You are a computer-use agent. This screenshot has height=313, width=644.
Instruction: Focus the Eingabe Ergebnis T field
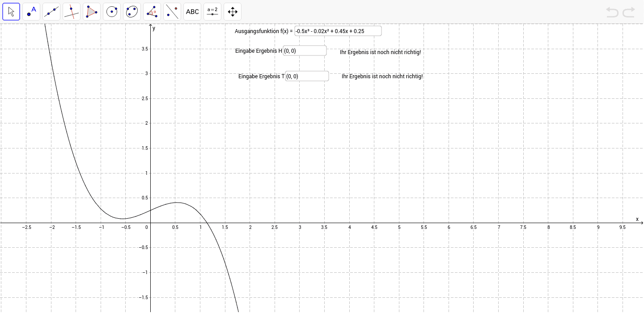(x=307, y=76)
